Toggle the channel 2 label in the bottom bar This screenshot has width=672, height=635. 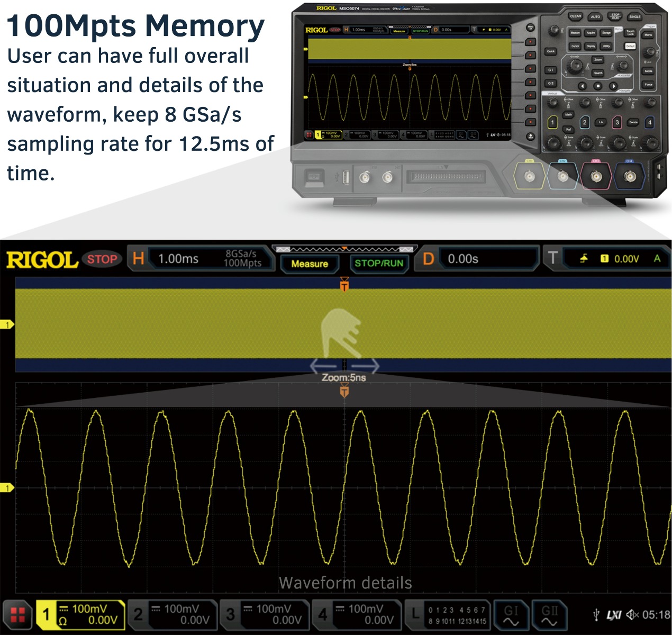click(172, 615)
